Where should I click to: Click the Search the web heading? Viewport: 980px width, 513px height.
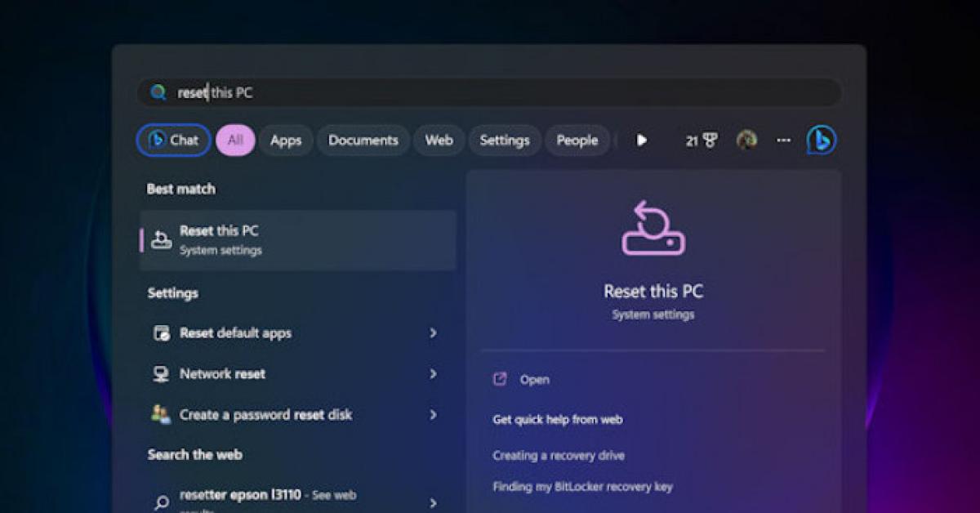(x=195, y=455)
